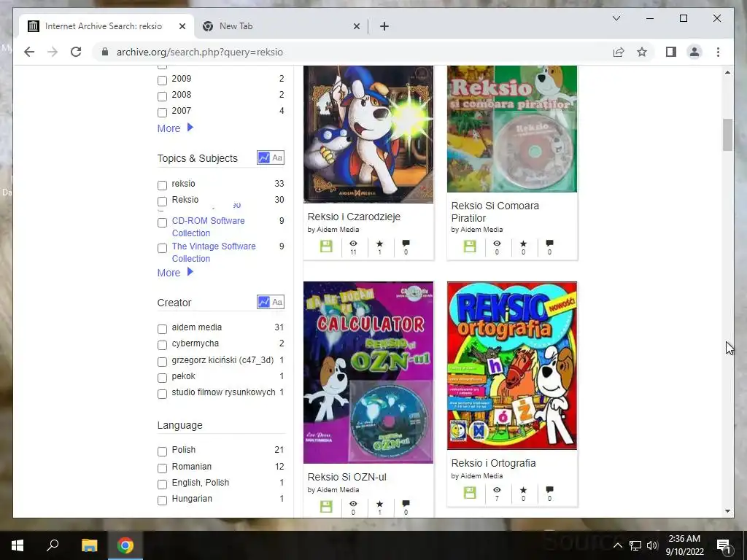Open the tab search chevron
The image size is (747, 560).
[x=616, y=18]
